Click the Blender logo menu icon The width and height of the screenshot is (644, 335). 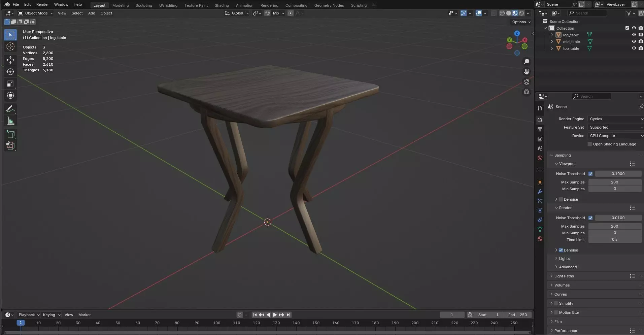click(x=7, y=4)
